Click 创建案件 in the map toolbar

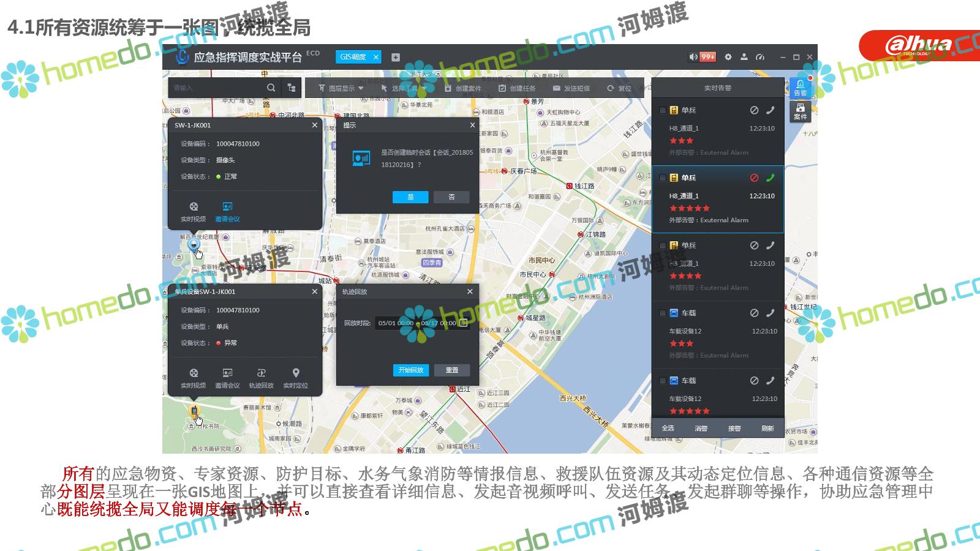[x=463, y=88]
